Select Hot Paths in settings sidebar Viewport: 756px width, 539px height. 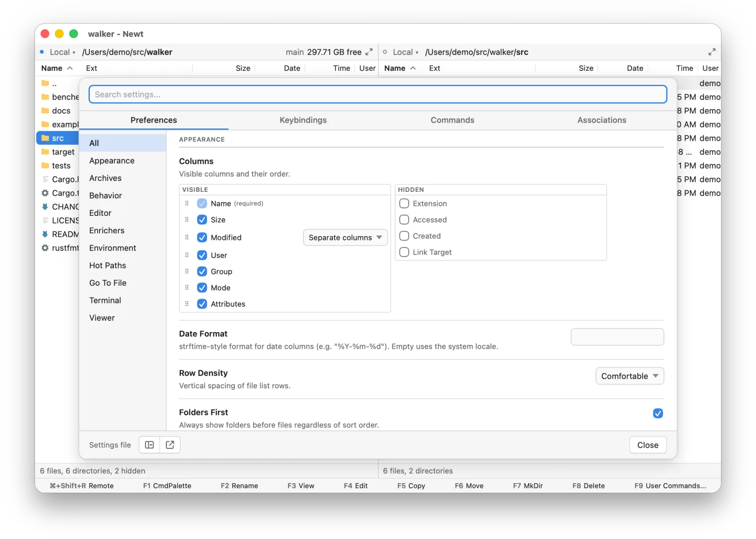(123, 265)
